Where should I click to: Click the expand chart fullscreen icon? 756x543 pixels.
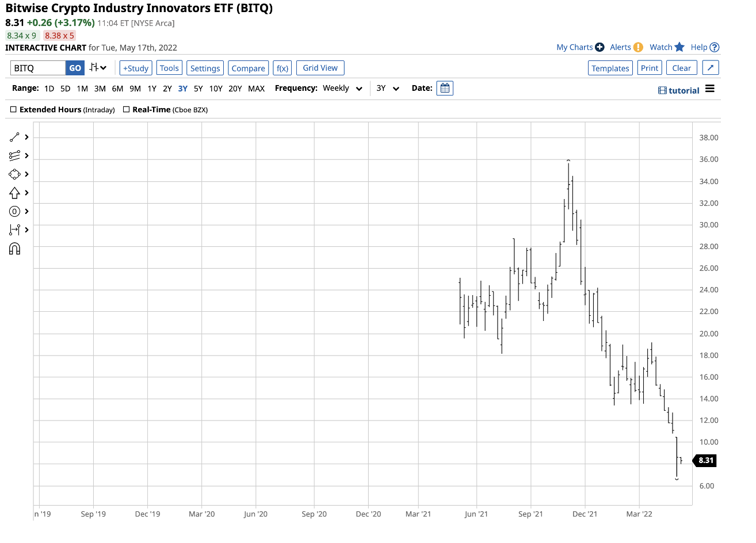[711, 68]
